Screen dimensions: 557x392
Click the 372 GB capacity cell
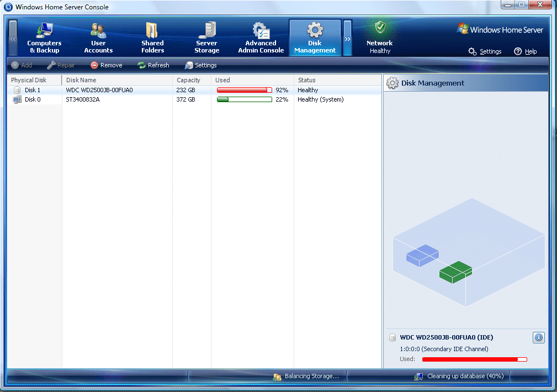click(186, 99)
